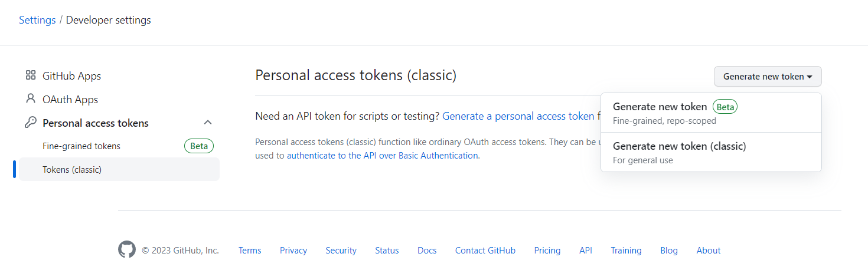Check the GitHub Status footer link
The image size is (868, 270).
387,251
